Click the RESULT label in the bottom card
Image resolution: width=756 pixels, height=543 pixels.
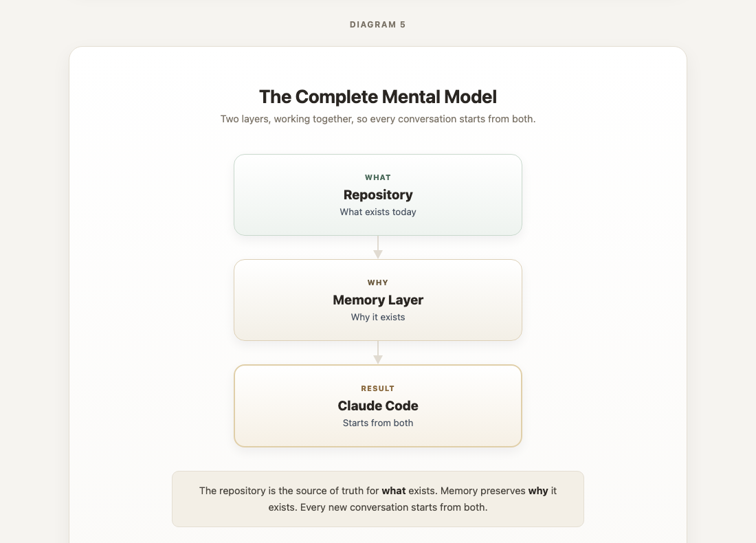click(x=377, y=388)
